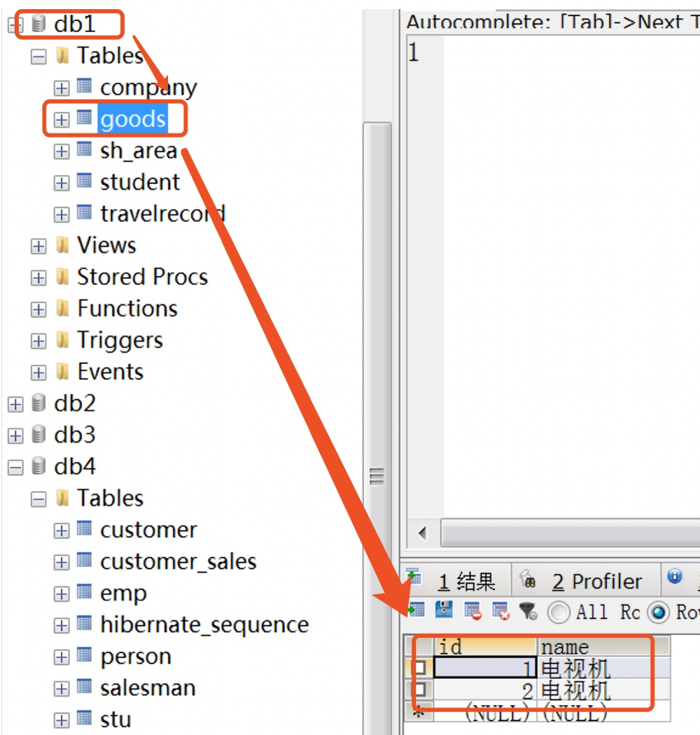The width and height of the screenshot is (700, 735).
Task: Expand the hibernate_sequence table node
Action: pyautogui.click(x=62, y=626)
